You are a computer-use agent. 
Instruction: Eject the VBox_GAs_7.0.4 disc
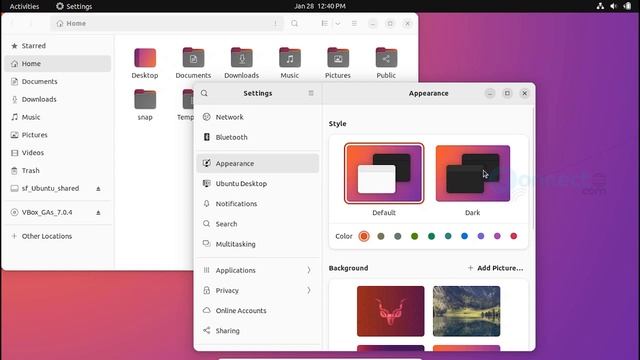point(98,213)
